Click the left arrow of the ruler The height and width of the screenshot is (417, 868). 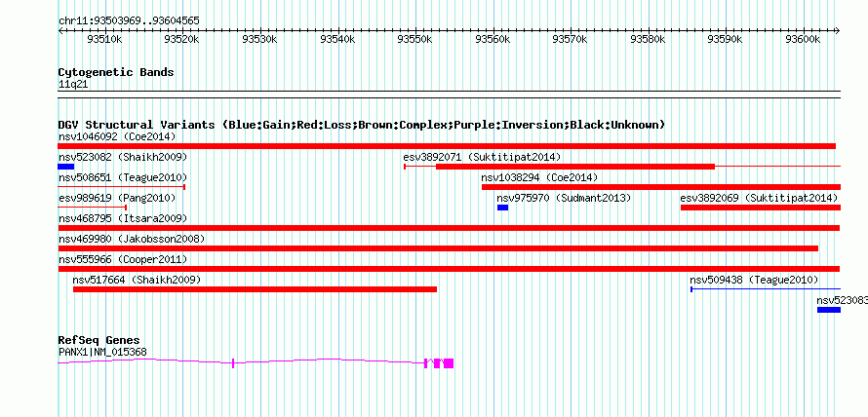(60, 31)
